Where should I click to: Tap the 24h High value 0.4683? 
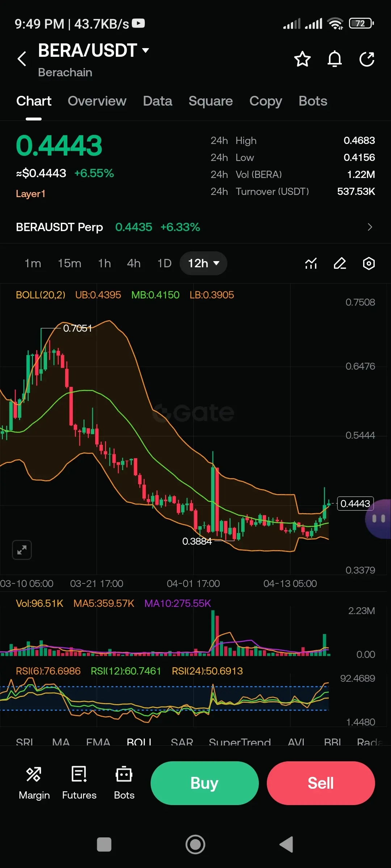pos(359,141)
